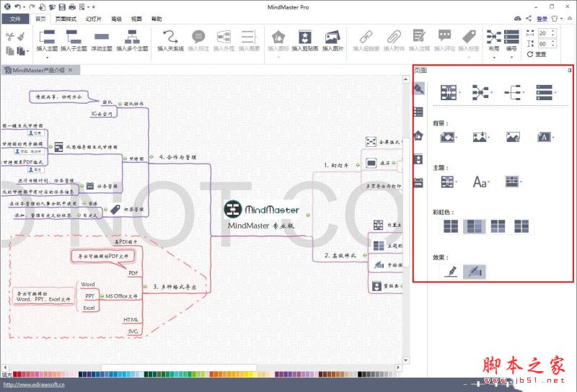Click the copy icon in ribbon
This screenshot has width=577, height=392.
click(10, 50)
